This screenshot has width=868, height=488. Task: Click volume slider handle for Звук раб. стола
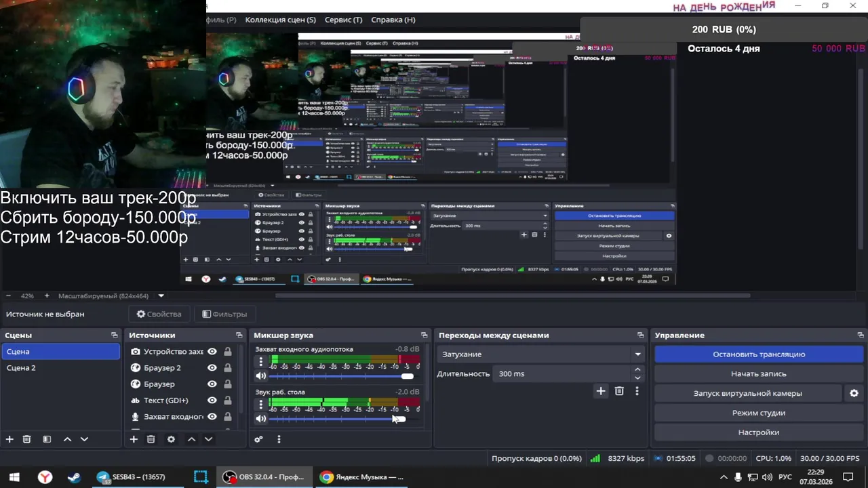click(399, 419)
